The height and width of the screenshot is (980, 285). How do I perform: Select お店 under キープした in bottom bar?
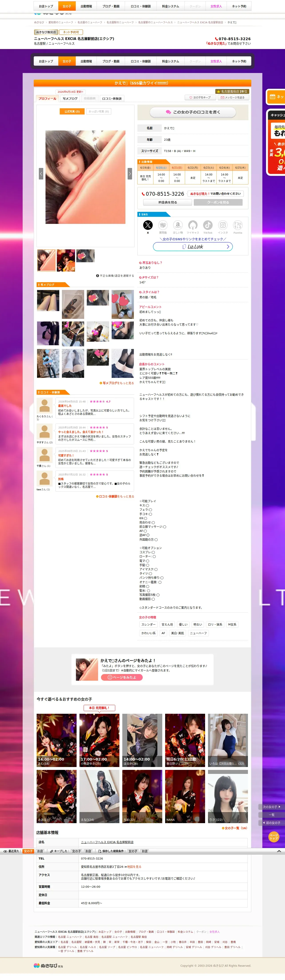pos(88,851)
